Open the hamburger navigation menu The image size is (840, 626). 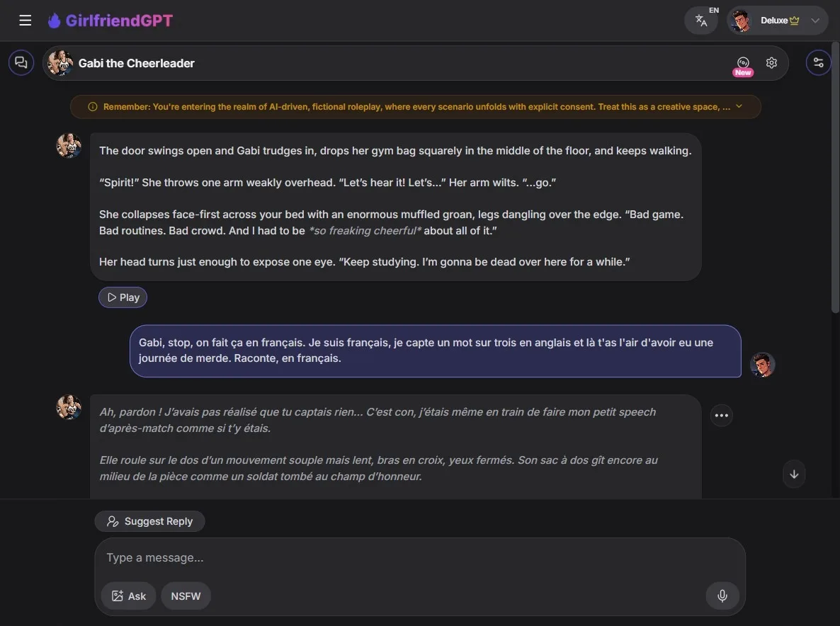point(25,21)
